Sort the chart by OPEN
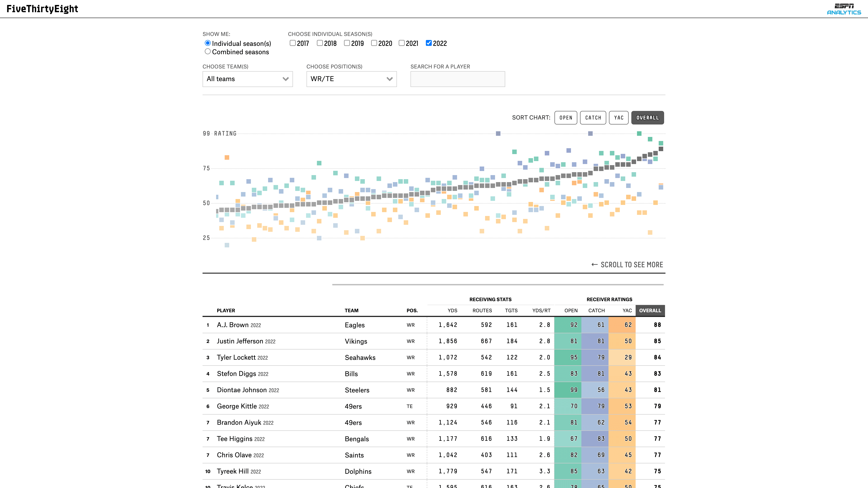 (x=566, y=117)
